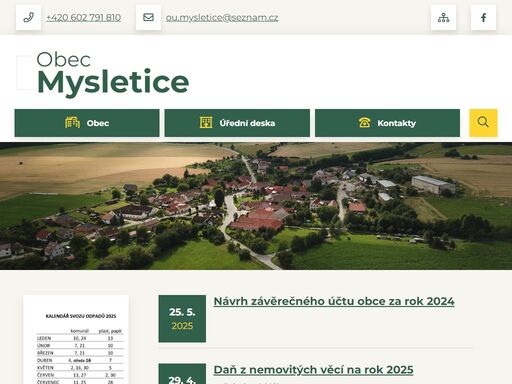Open article Návrh závěrečného účtu obce 2024
512x384 pixels.
334,301
